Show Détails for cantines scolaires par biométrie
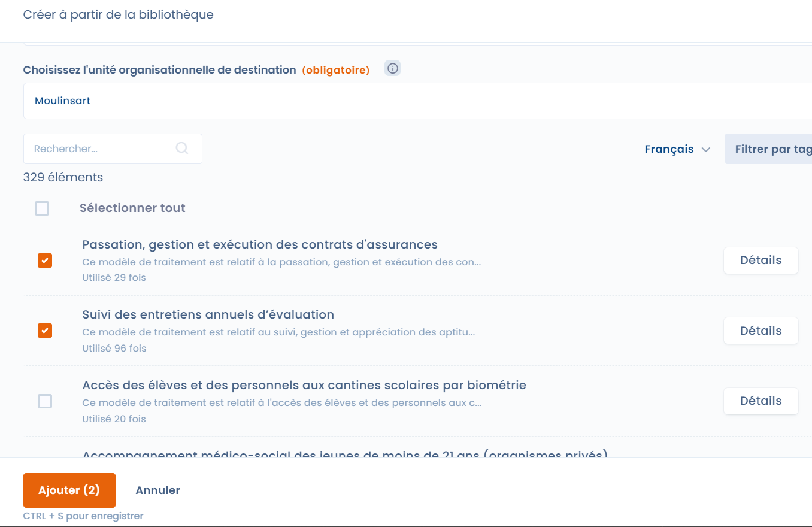 click(x=761, y=401)
